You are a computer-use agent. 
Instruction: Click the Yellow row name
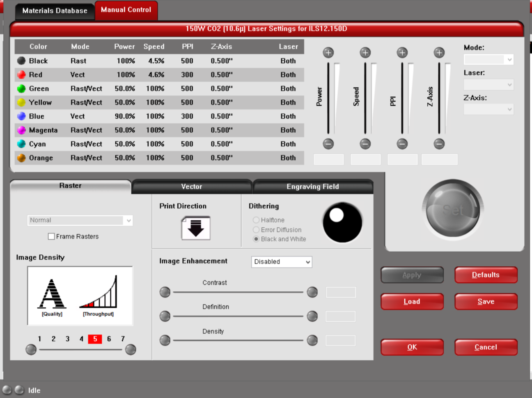point(40,103)
